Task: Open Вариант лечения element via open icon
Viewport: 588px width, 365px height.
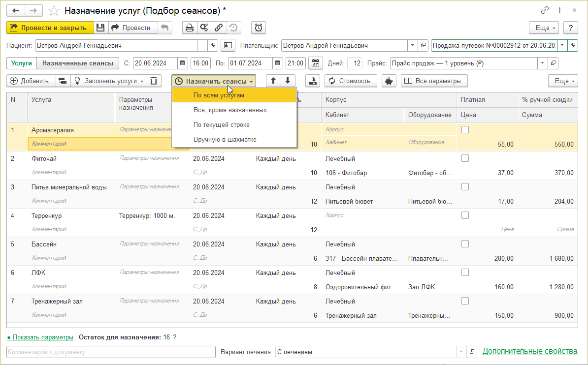Action: point(472,352)
